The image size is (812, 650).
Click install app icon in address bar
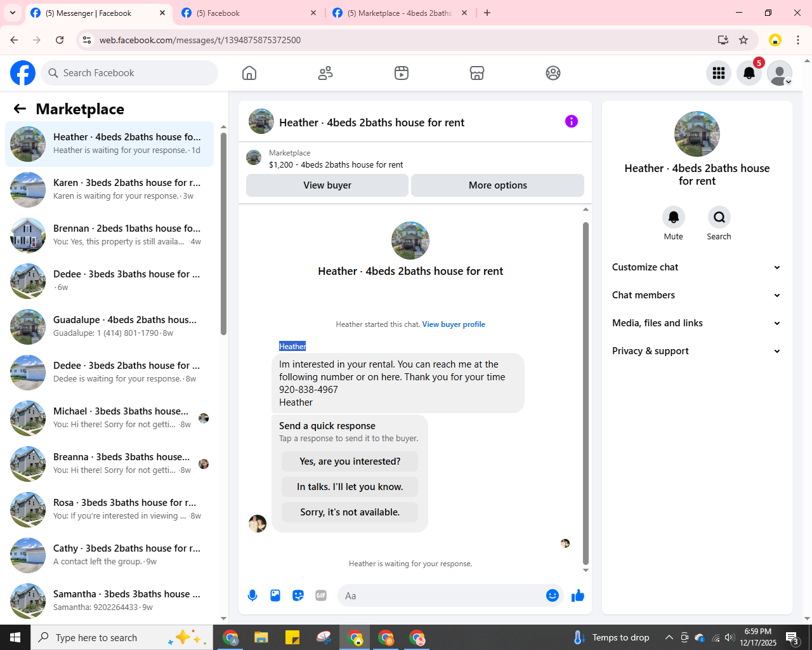click(x=723, y=40)
